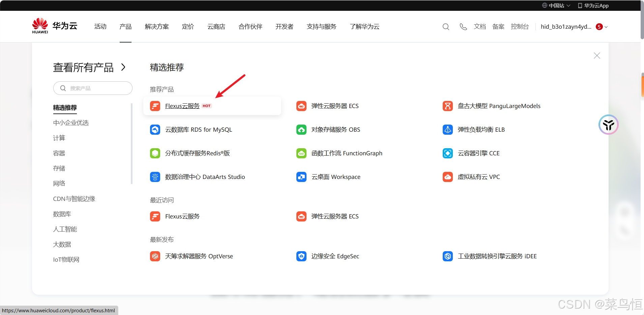
Task: Select the 对象存储服务 OBS icon
Action: [x=301, y=129]
